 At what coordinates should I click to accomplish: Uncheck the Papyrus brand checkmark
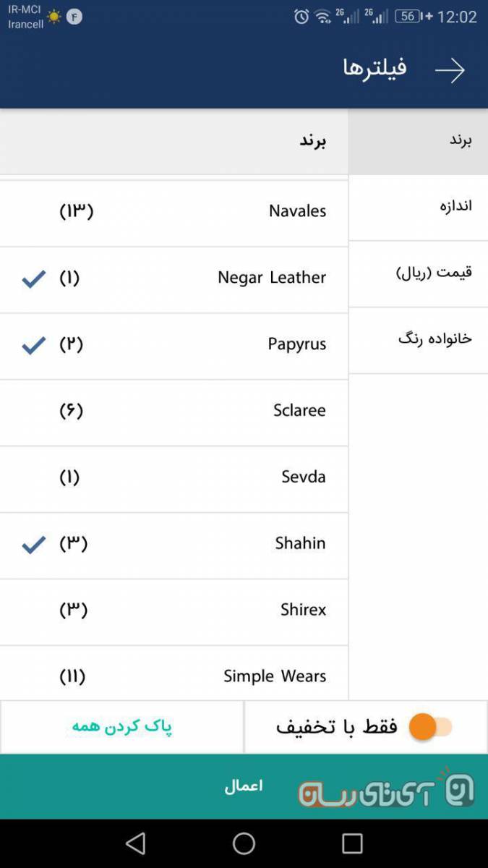tap(33, 344)
